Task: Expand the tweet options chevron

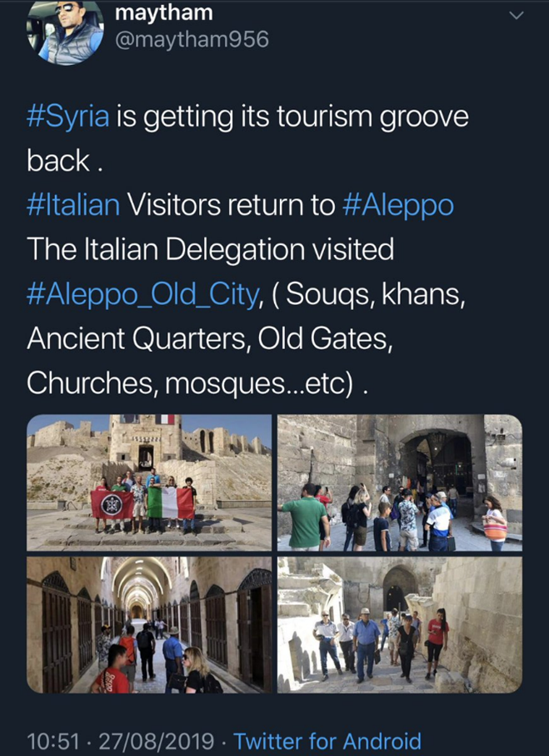Action: tap(517, 14)
